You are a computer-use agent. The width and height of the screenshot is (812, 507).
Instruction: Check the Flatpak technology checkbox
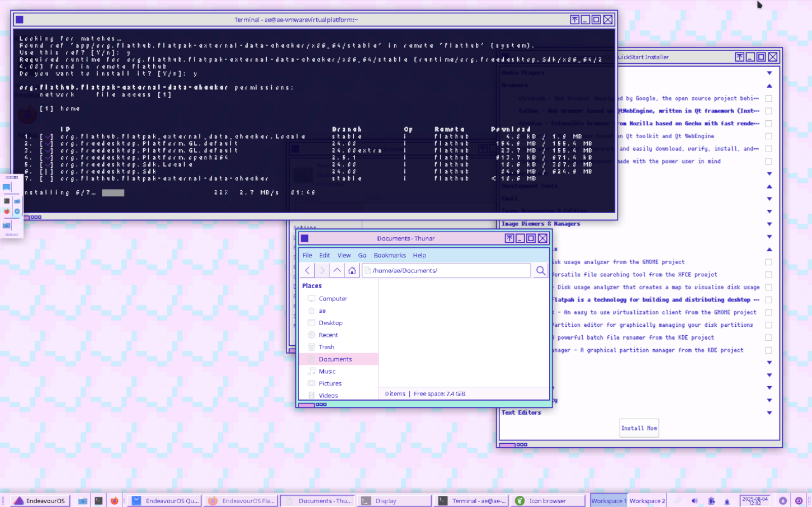pyautogui.click(x=768, y=300)
